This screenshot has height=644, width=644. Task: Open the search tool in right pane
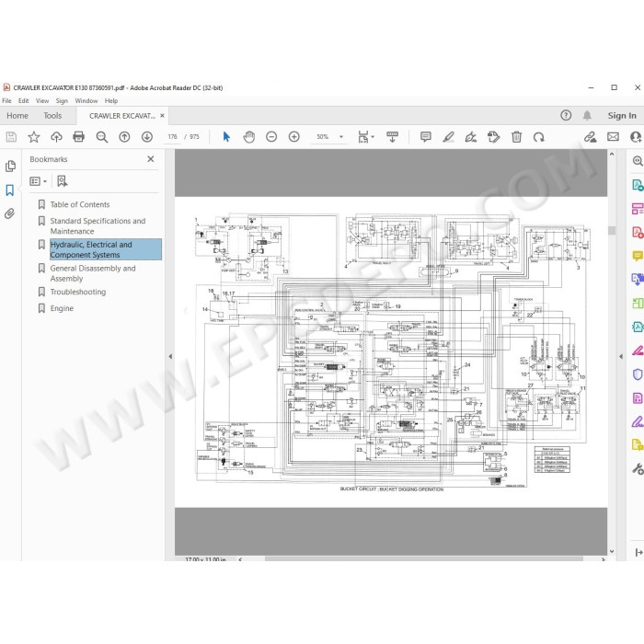tap(638, 161)
